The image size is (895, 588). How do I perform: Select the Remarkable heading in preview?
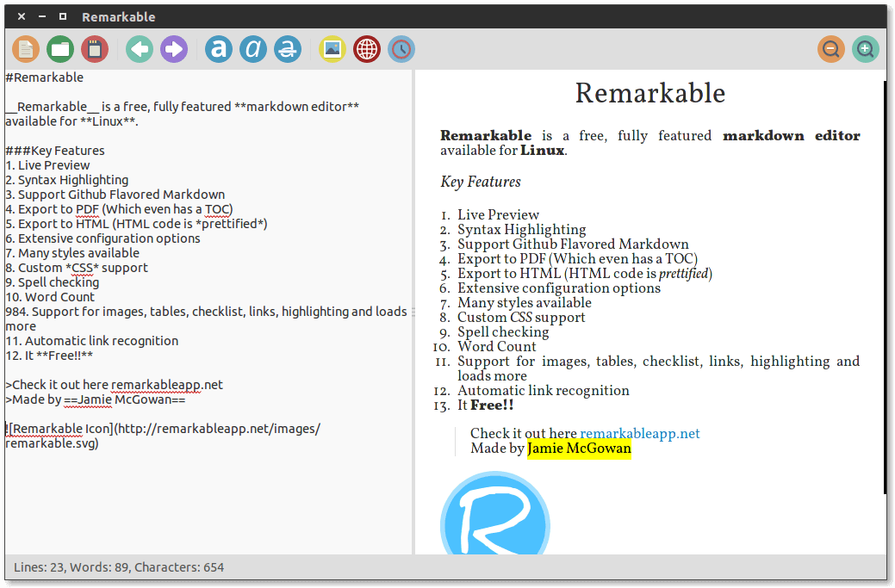[649, 93]
